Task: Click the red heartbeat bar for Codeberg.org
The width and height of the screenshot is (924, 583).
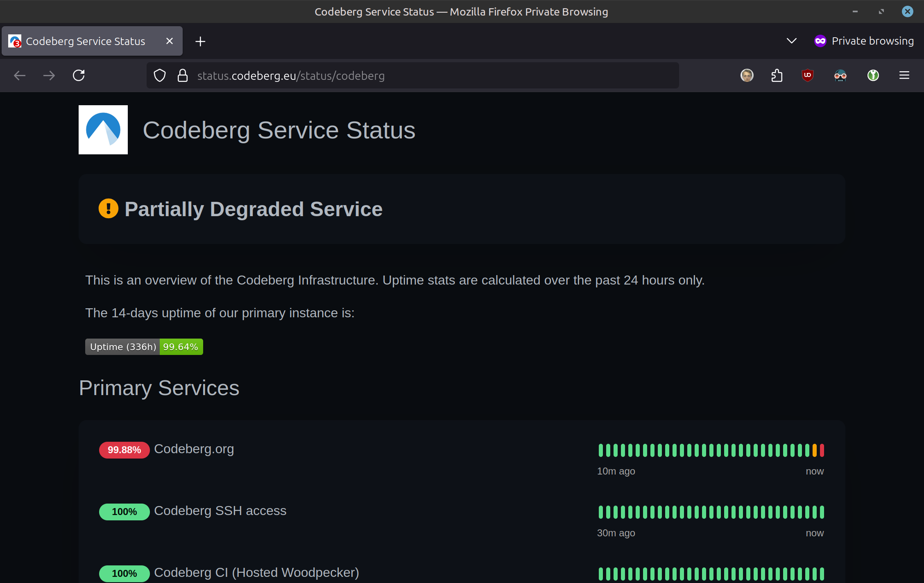Action: (x=822, y=450)
